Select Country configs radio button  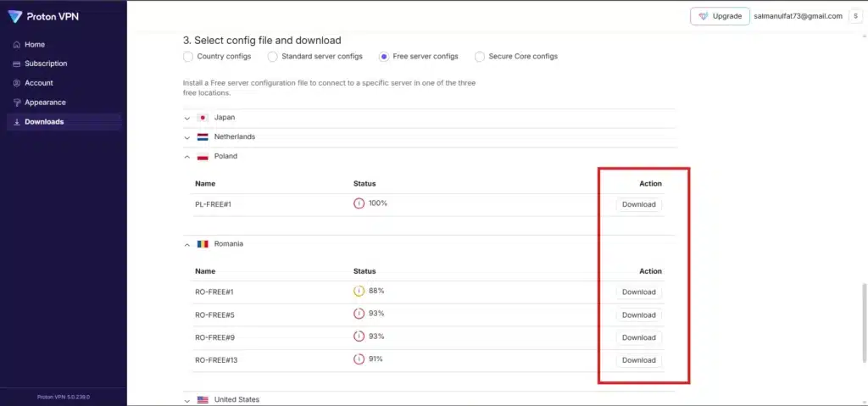188,57
